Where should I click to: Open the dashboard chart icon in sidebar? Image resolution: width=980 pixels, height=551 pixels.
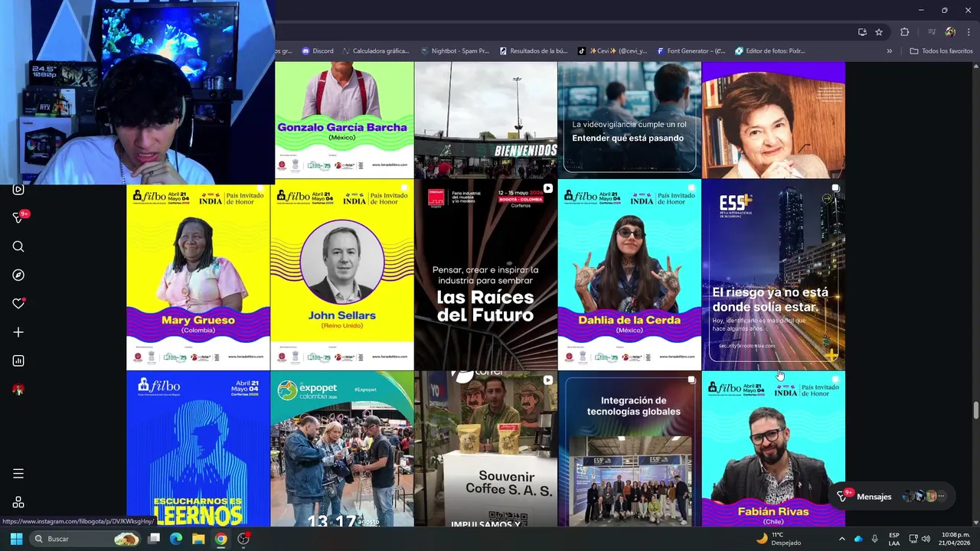pos(18,361)
